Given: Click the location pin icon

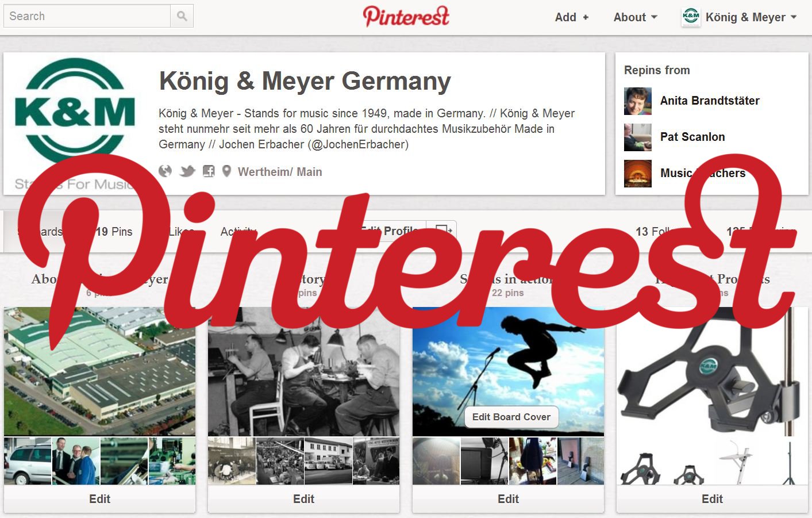Looking at the screenshot, I should click(226, 171).
